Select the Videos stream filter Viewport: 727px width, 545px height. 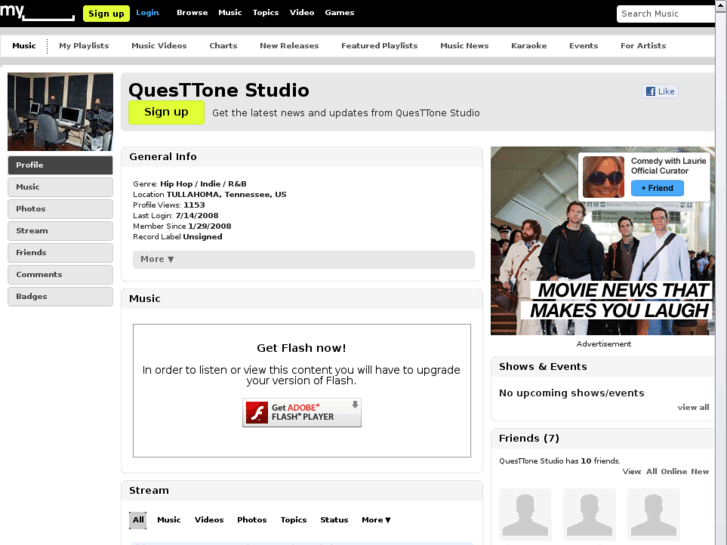(209, 520)
